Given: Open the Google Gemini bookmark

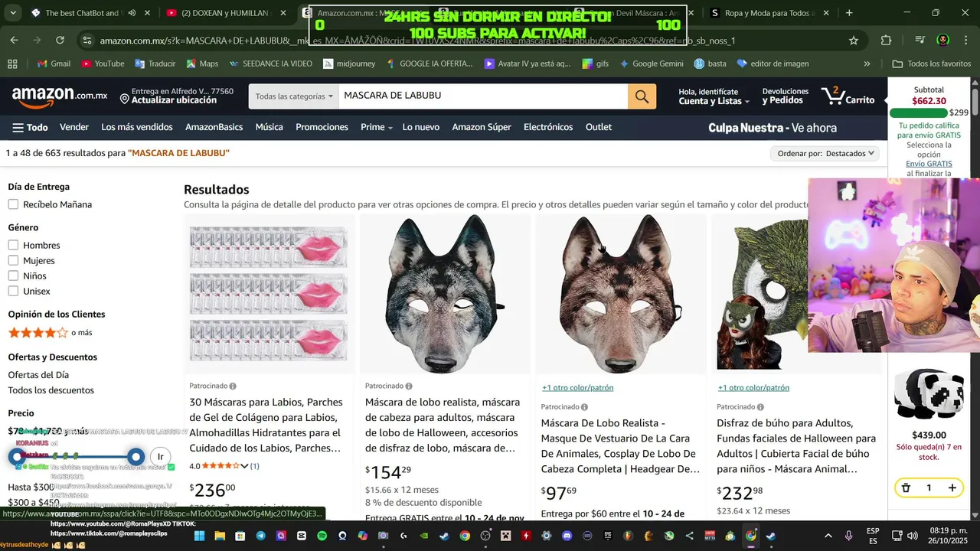Looking at the screenshot, I should [652, 64].
